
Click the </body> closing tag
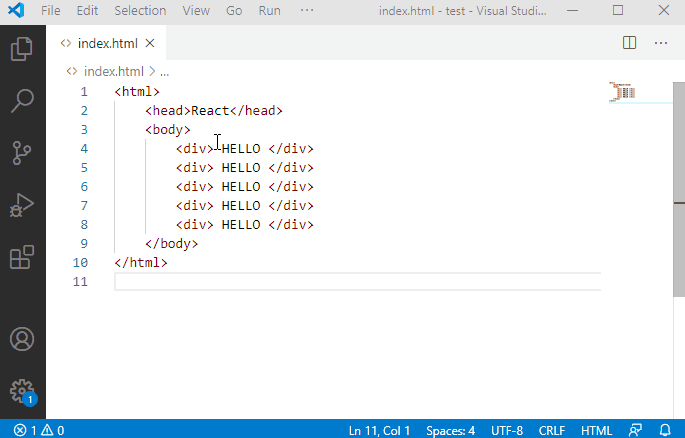(172, 244)
